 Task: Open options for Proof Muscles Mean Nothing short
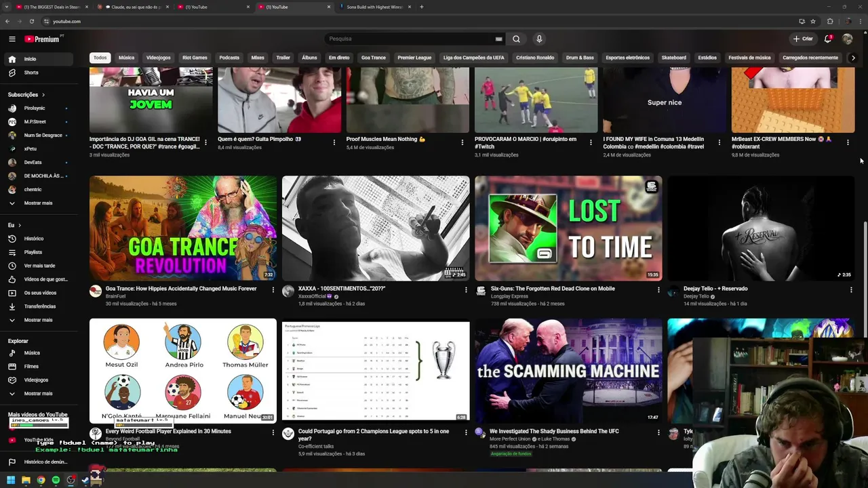tap(462, 142)
